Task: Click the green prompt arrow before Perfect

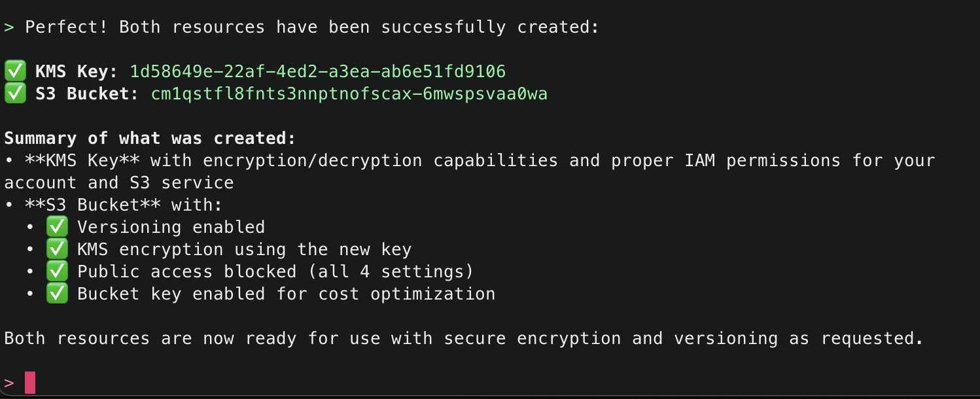Action: (9, 27)
